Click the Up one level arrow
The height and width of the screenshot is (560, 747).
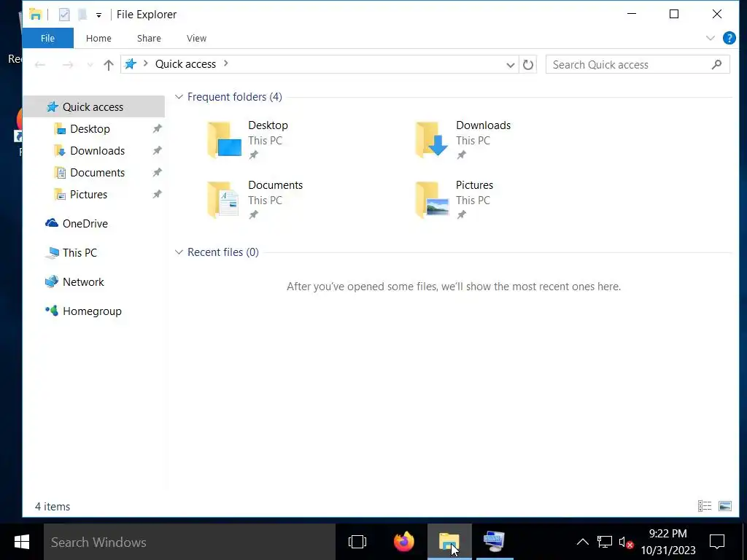[x=109, y=65]
